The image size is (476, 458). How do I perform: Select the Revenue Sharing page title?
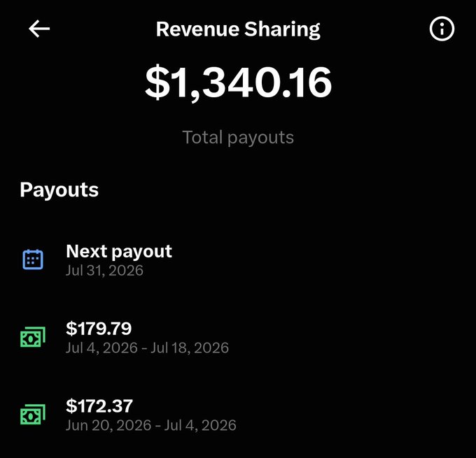(238, 30)
